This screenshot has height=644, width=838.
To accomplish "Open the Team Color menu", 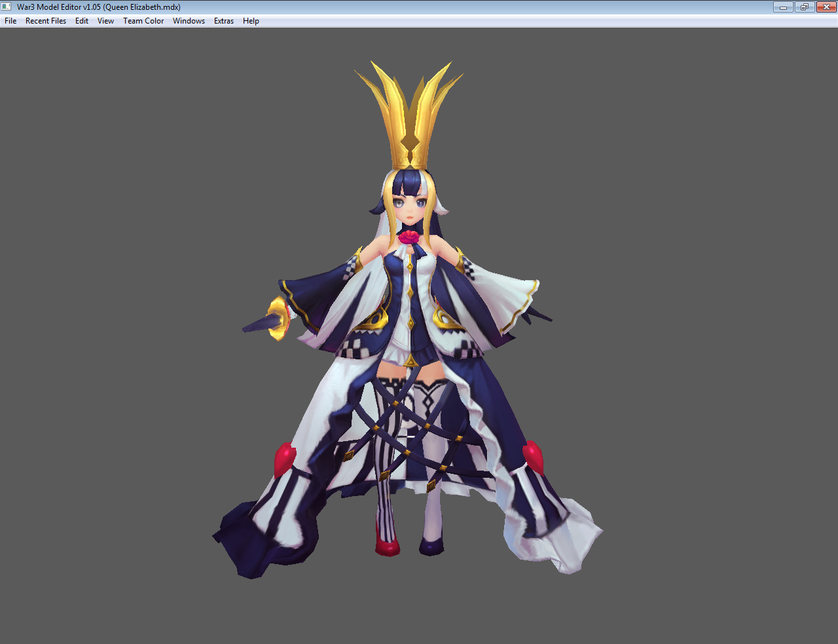I will pos(143,21).
